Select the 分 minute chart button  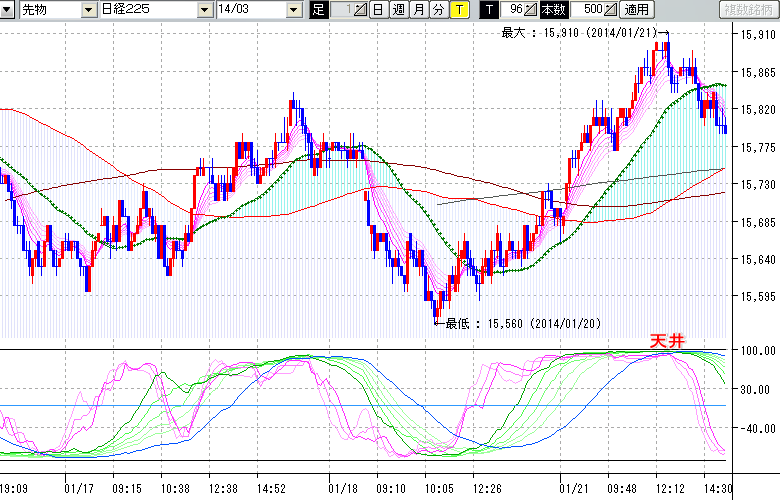(x=438, y=10)
